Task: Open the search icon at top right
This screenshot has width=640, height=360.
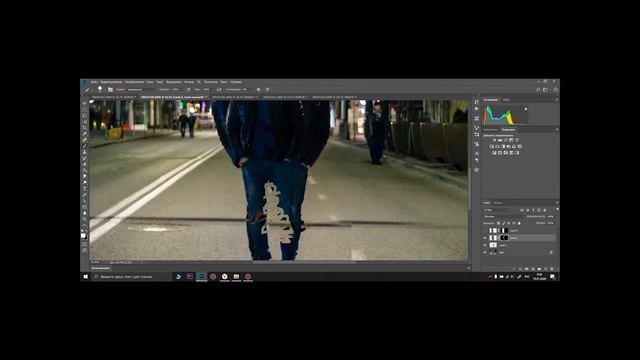Action: point(538,89)
